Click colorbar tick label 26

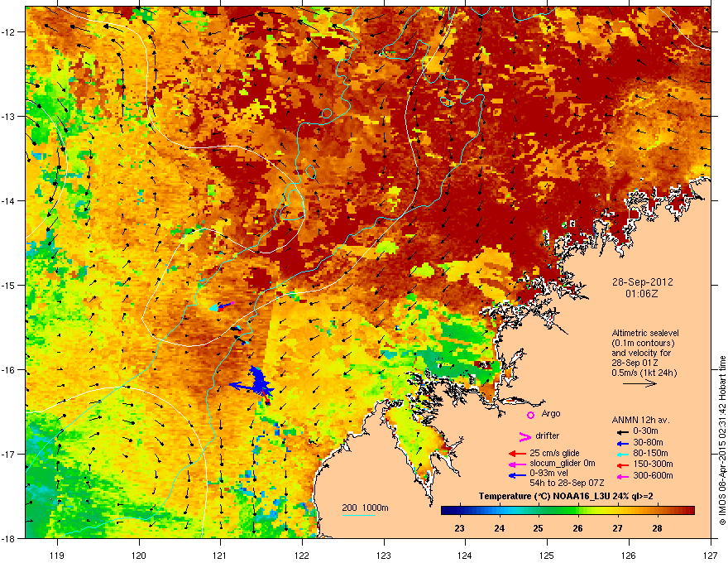coord(578,528)
